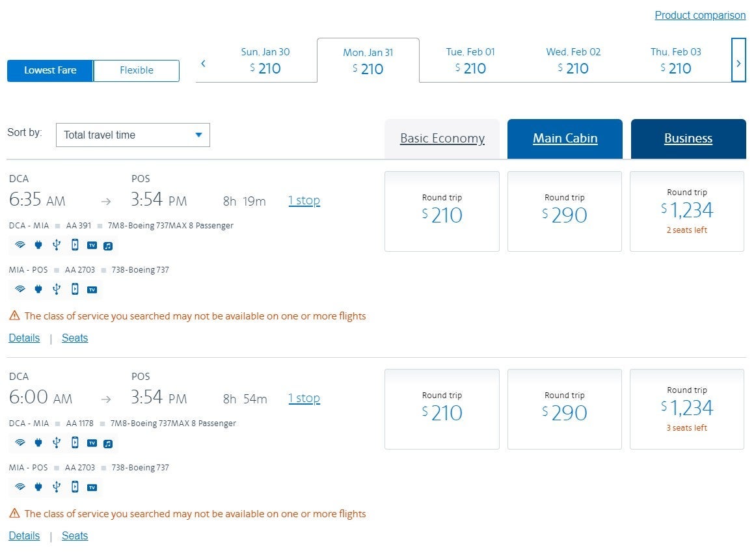
Task: View Seats for the 6:00 AM flight
Action: [75, 535]
